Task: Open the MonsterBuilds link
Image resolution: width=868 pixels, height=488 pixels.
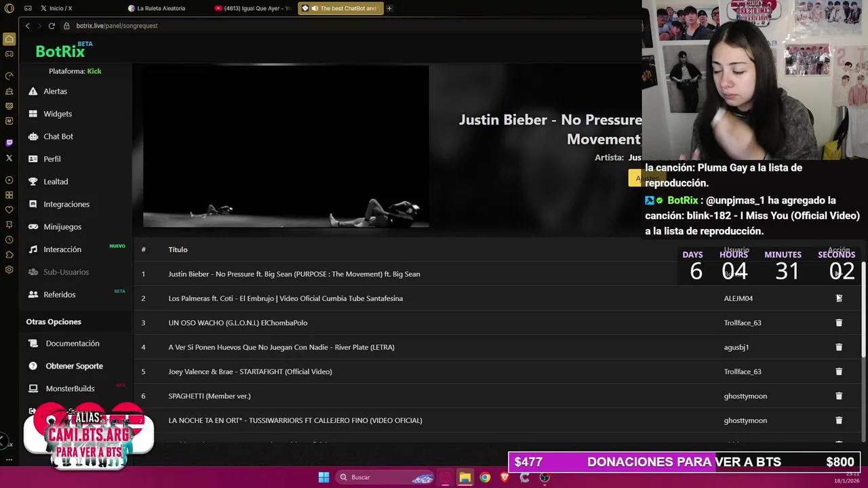Action: [62, 388]
